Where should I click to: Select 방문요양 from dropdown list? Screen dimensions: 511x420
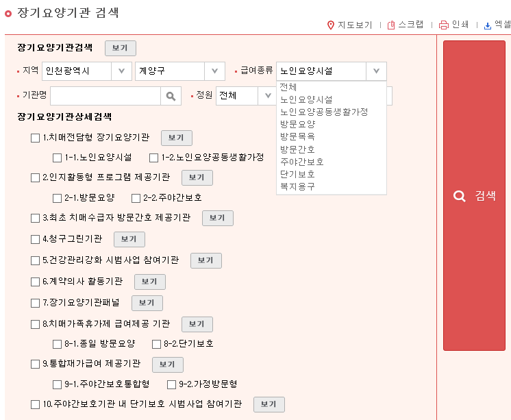coord(331,124)
